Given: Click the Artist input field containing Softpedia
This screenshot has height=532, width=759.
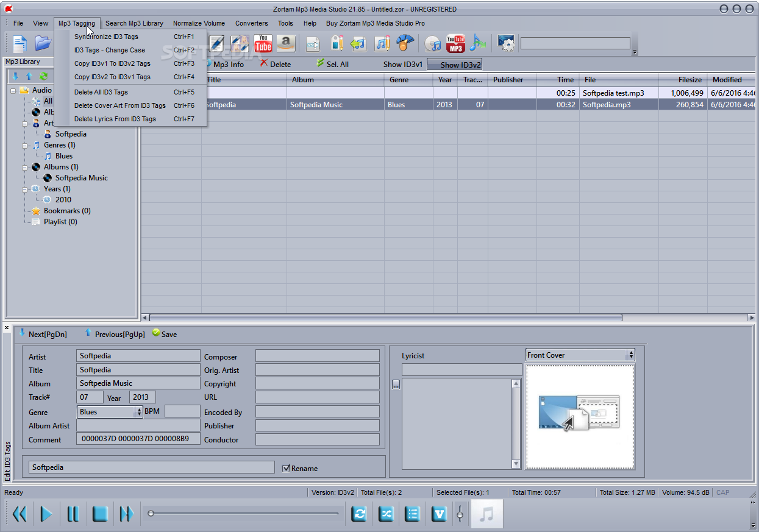Looking at the screenshot, I should click(x=138, y=356).
